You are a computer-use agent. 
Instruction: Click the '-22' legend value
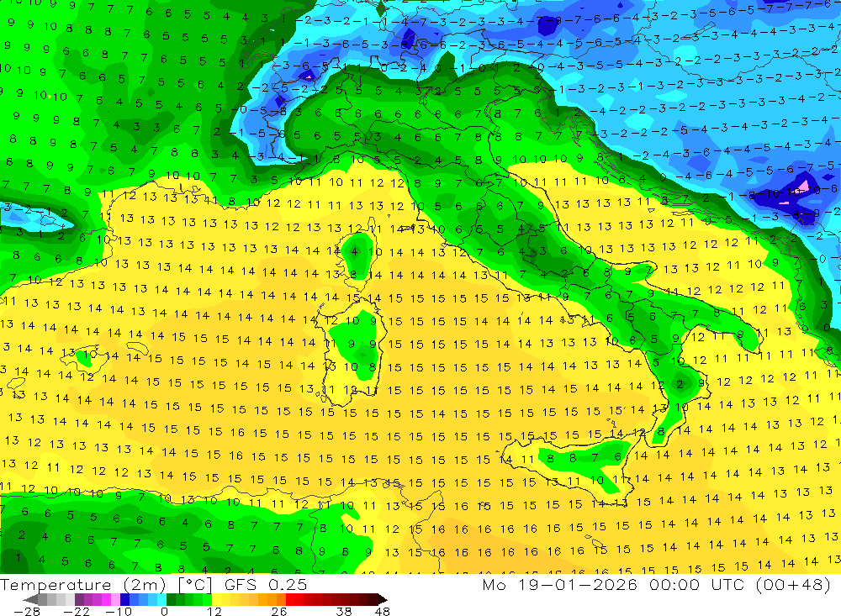click(x=77, y=611)
